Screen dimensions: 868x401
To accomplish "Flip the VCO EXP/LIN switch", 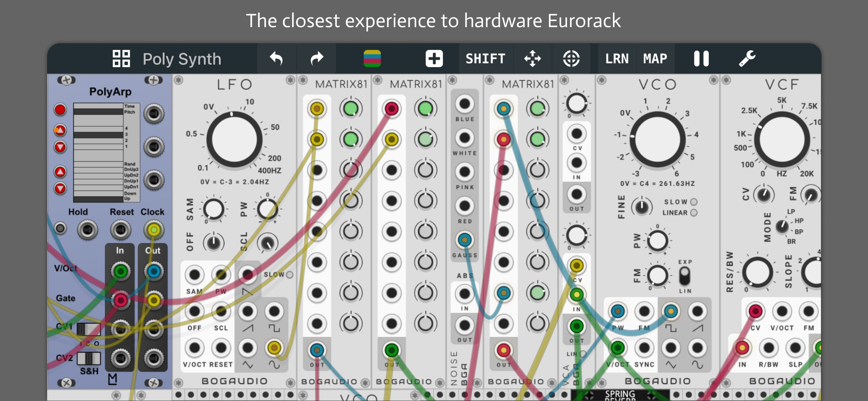I will click(x=684, y=276).
